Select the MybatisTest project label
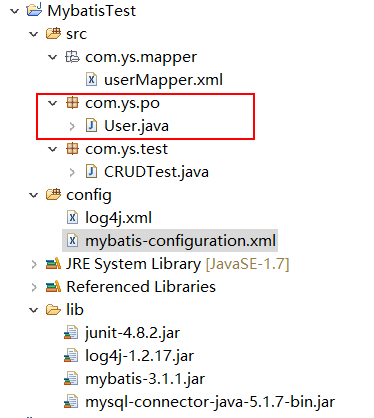 [x=92, y=11]
